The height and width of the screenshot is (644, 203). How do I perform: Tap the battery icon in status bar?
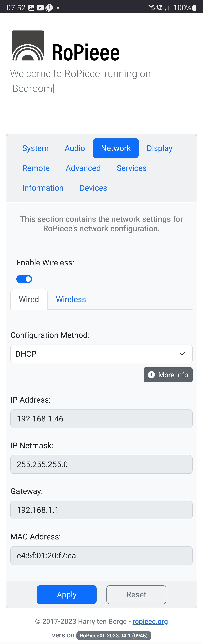(194, 8)
